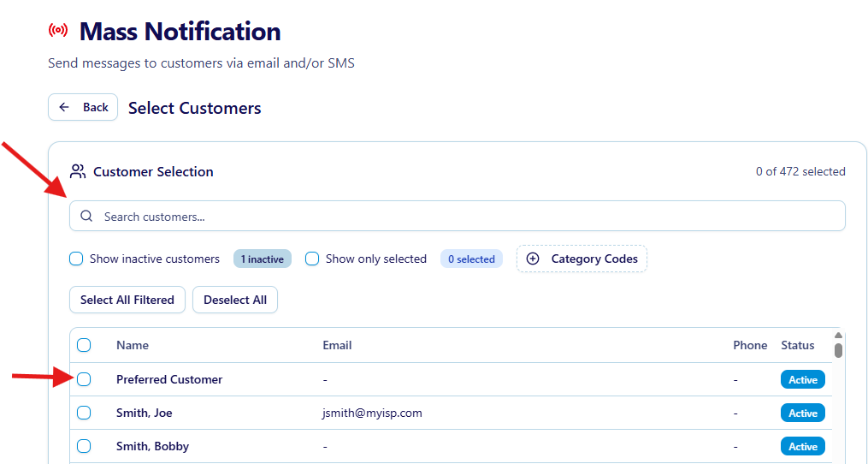Enable Show inactive customers checkbox
This screenshot has width=868, height=464.
coord(76,259)
